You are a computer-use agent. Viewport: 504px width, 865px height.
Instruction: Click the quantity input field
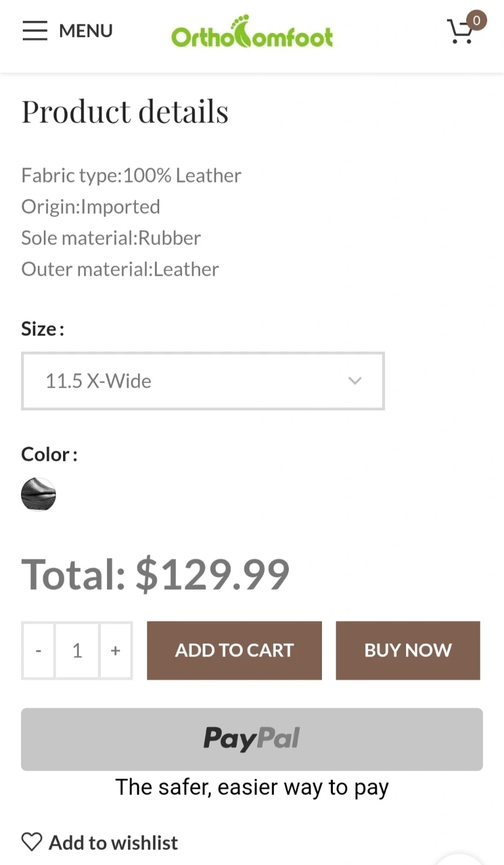77,651
